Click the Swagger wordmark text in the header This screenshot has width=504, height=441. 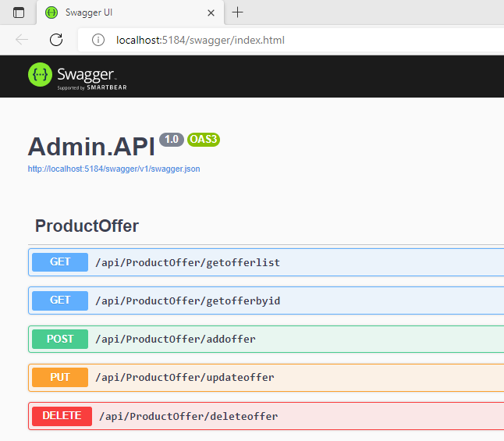pyautogui.click(x=86, y=74)
